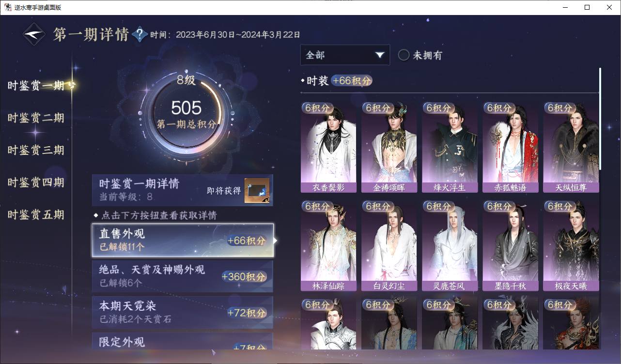
Task: Open the 时鉴赏五期 tab
Action: (x=36, y=215)
